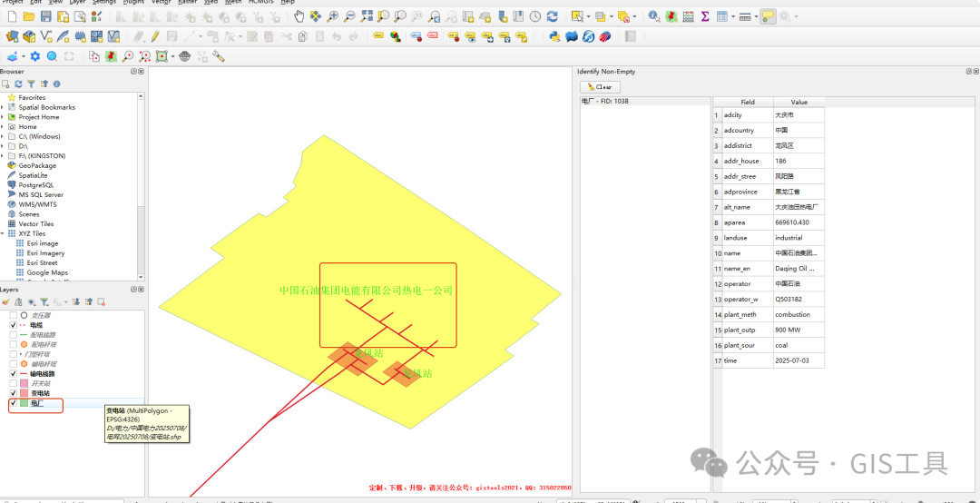Click the 电厂 layer green color swatch
Screen dimensions: 980x503
(x=24, y=403)
